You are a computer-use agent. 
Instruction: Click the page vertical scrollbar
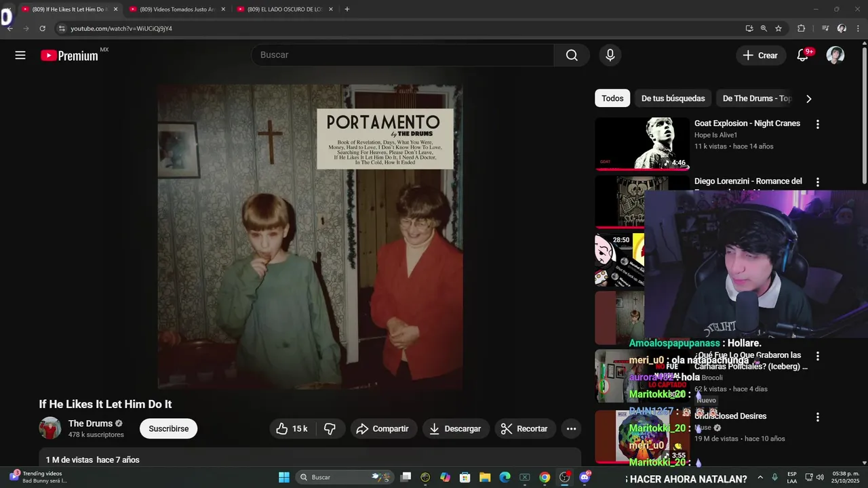(x=865, y=115)
